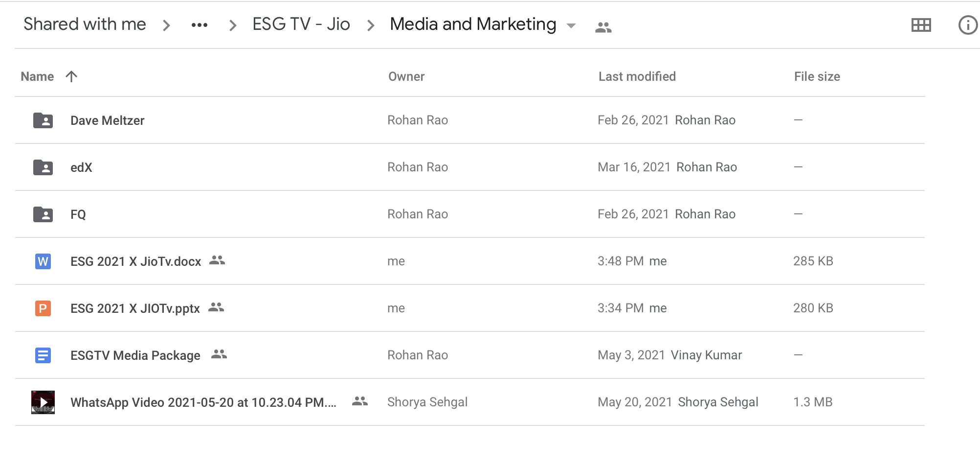
Task: Click owner Rohan Rao in ESGTV Media Package row
Action: pyautogui.click(x=418, y=355)
